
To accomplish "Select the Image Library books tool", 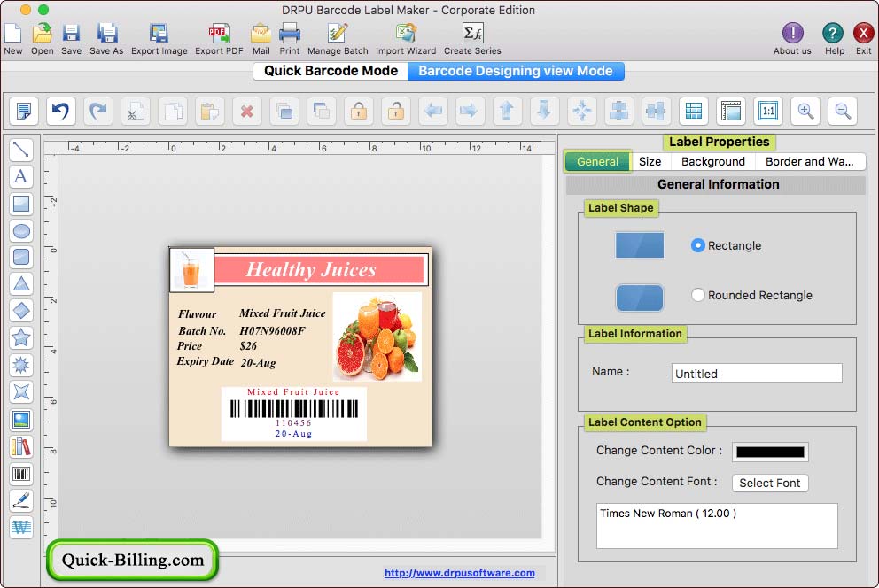I will point(21,446).
